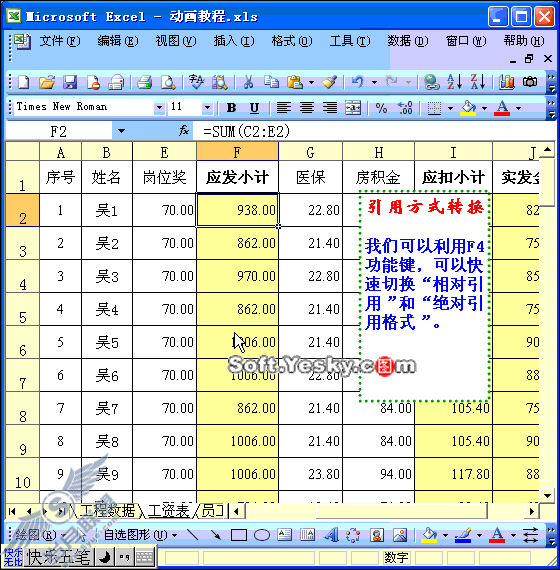Open the Font Color dropdown arrow
This screenshot has height=570, width=560.
(x=519, y=108)
